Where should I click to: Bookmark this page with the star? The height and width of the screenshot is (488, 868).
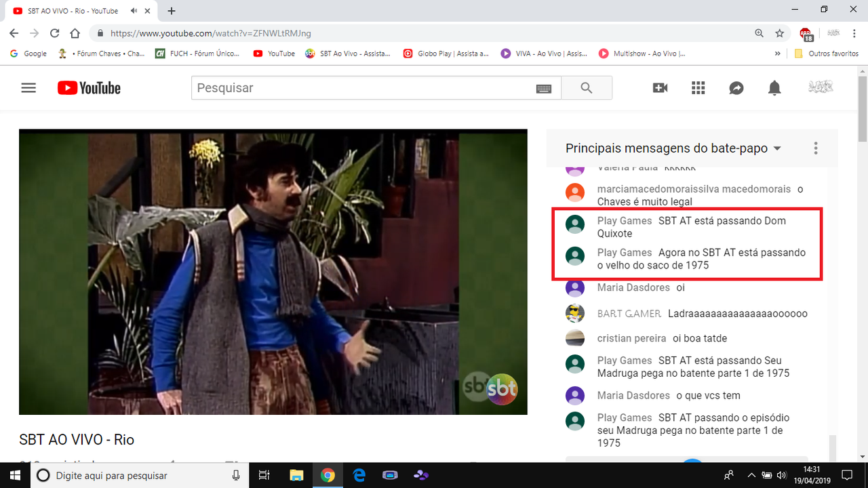coord(780,33)
